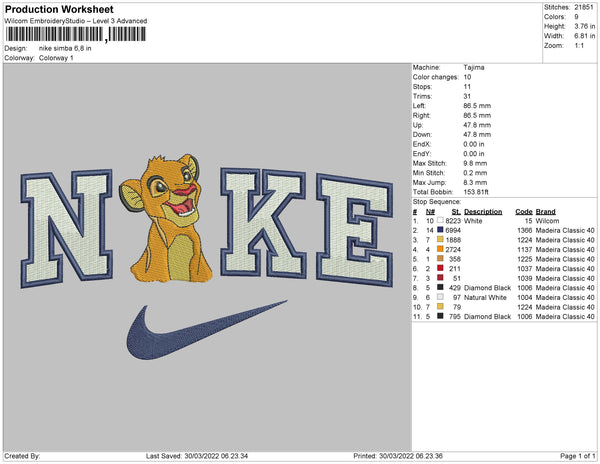Click stitch count '6994' in row 2
The image size is (600, 464).
453,230
